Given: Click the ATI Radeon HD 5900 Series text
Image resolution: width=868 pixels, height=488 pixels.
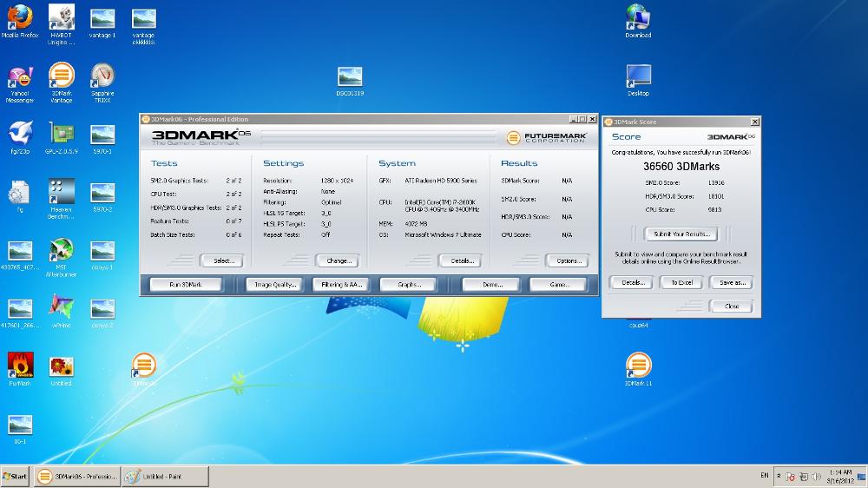Looking at the screenshot, I should click(441, 181).
